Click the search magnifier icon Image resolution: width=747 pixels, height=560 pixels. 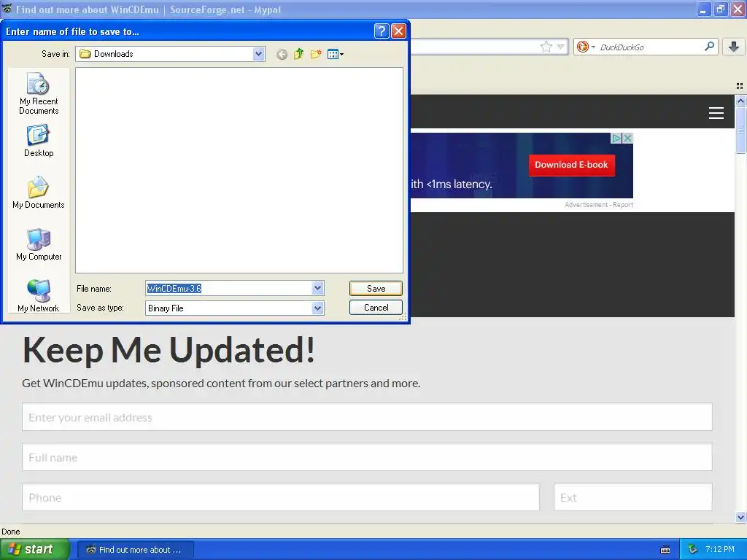709,46
